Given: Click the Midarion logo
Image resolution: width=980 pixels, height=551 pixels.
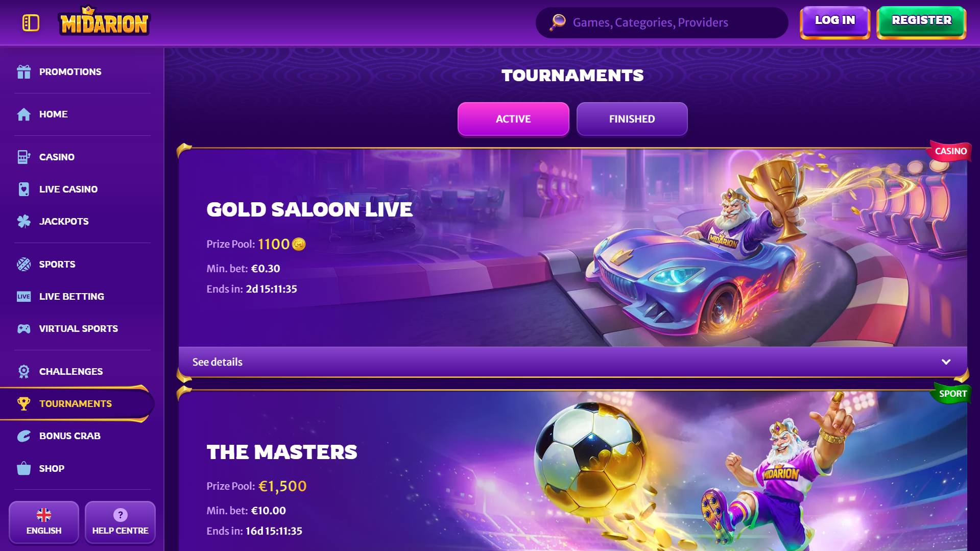Looking at the screenshot, I should [x=104, y=21].
